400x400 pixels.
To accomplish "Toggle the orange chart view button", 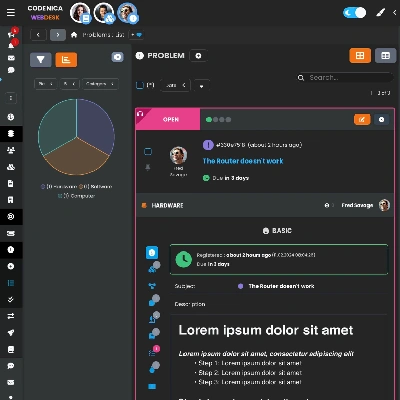I will click(x=66, y=60).
